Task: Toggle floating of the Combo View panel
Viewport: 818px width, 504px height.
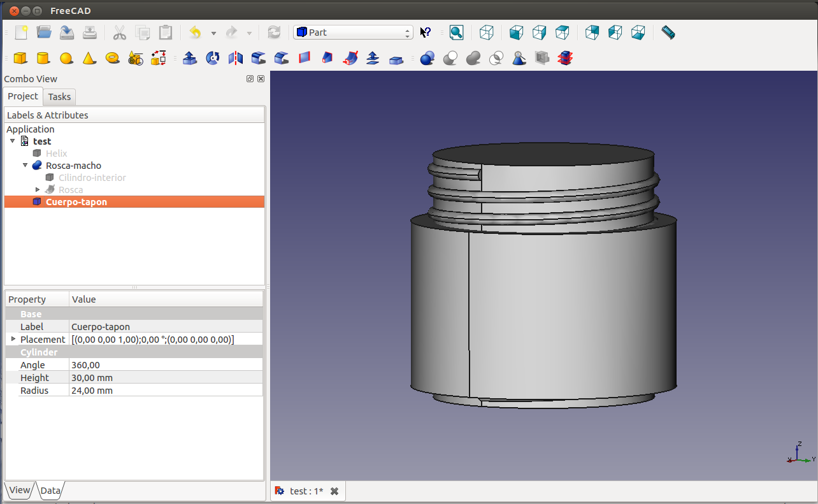Action: 250,79
